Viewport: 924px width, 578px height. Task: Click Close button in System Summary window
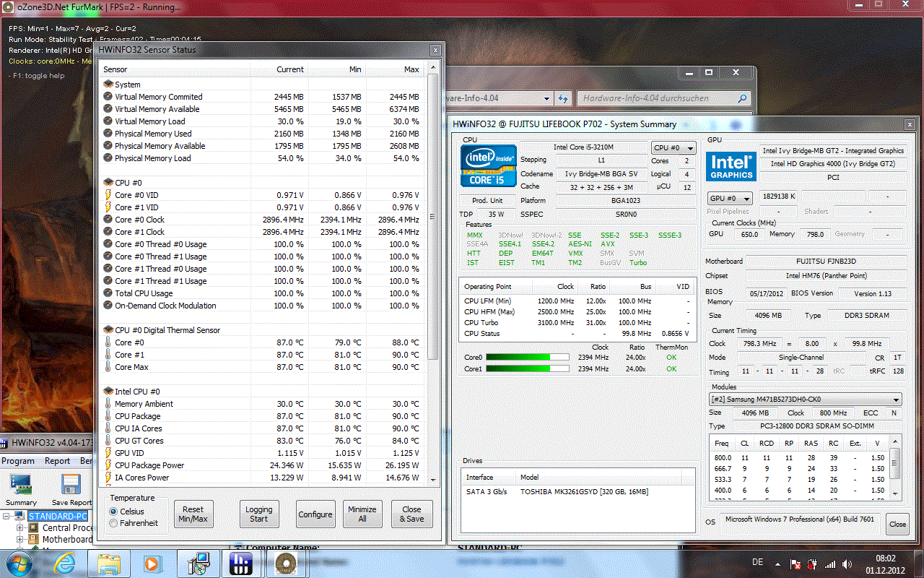(897, 525)
